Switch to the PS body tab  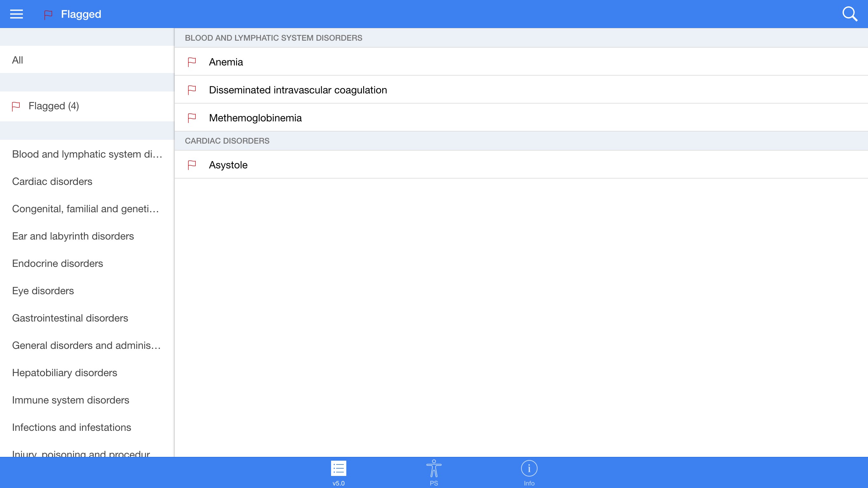(434, 472)
